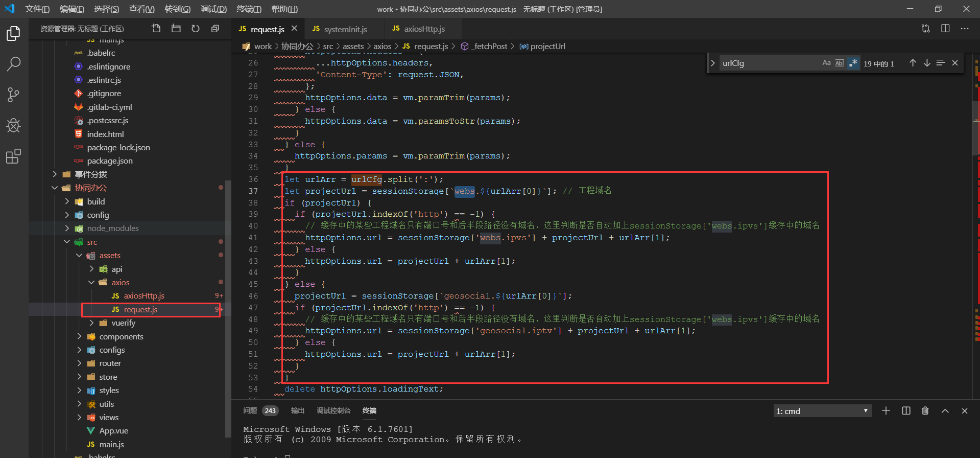Refresh the explorer file tree
980x458 pixels.
point(196,29)
